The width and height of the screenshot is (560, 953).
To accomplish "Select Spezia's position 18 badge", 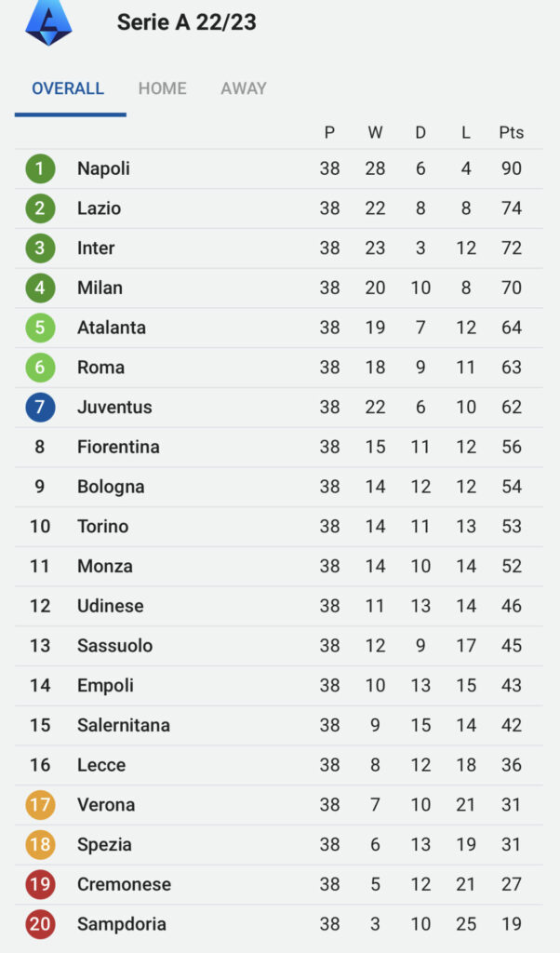I will pos(40,845).
